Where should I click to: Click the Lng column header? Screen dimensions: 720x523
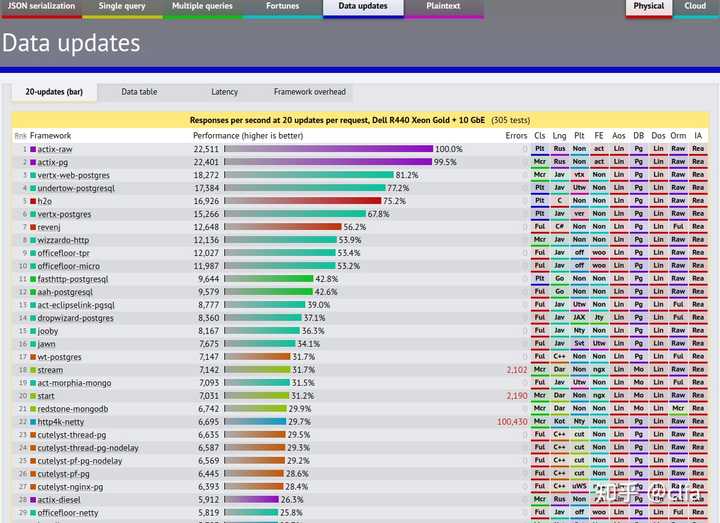click(x=559, y=136)
